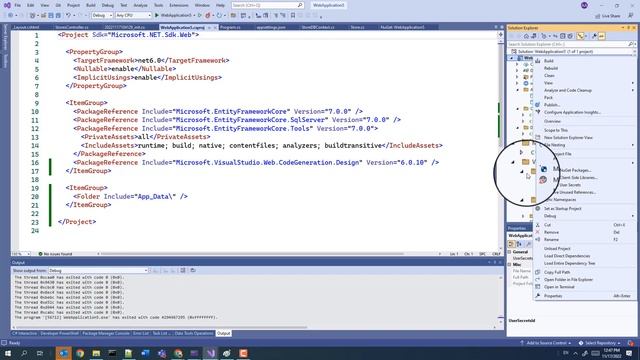Toggle the highlighted Show All Files button
Screen dimensions: 640x360
pos(580,36)
